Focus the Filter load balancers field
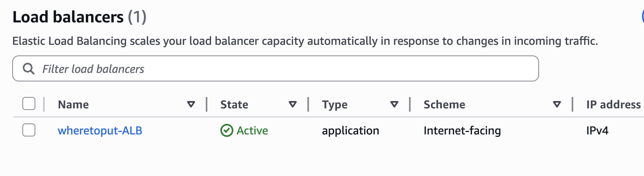 click(285, 69)
